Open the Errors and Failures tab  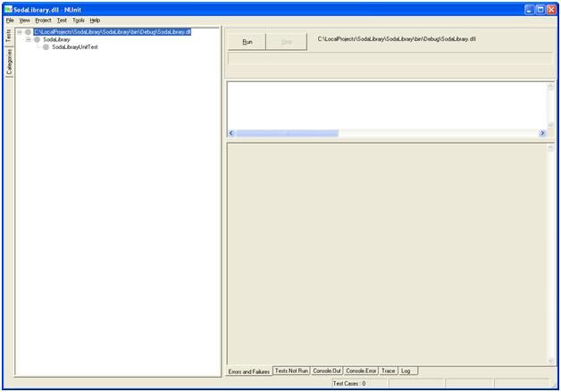249,371
